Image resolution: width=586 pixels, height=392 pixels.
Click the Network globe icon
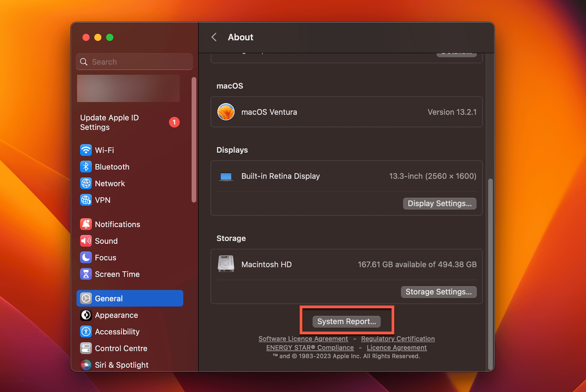pyautogui.click(x=86, y=183)
